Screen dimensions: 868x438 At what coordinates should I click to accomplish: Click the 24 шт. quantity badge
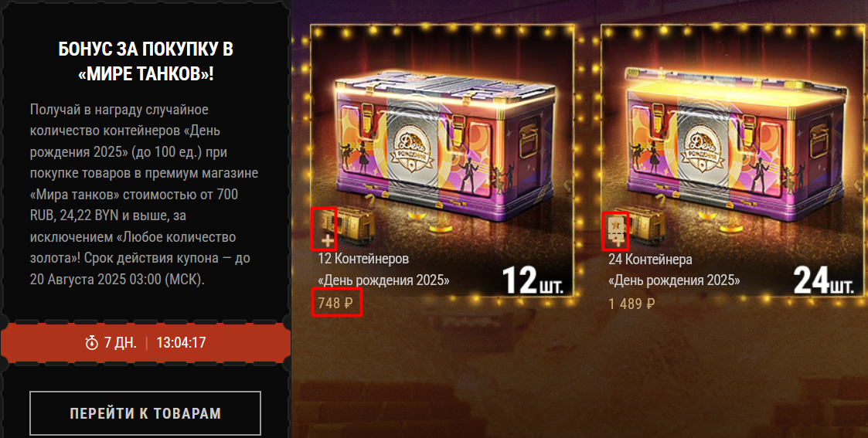click(823, 280)
